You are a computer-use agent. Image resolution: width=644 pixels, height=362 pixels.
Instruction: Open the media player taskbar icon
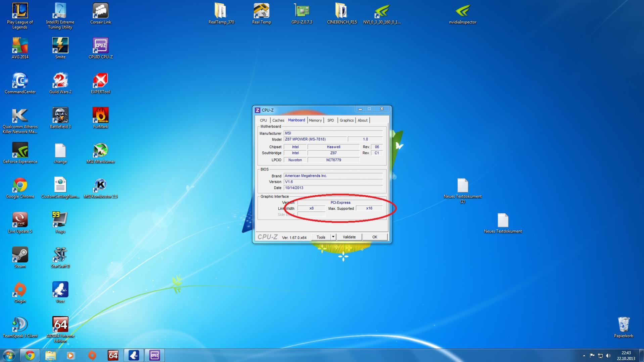tap(71, 355)
